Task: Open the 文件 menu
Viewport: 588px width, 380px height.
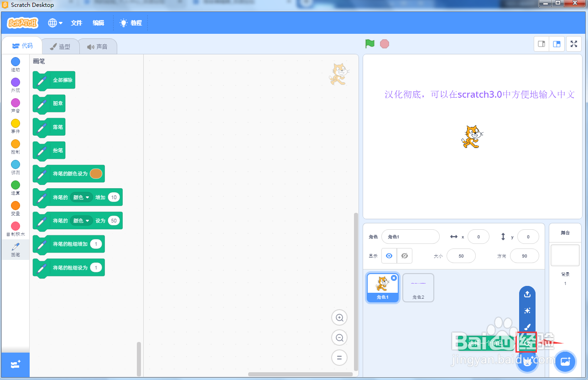Action: coord(76,23)
